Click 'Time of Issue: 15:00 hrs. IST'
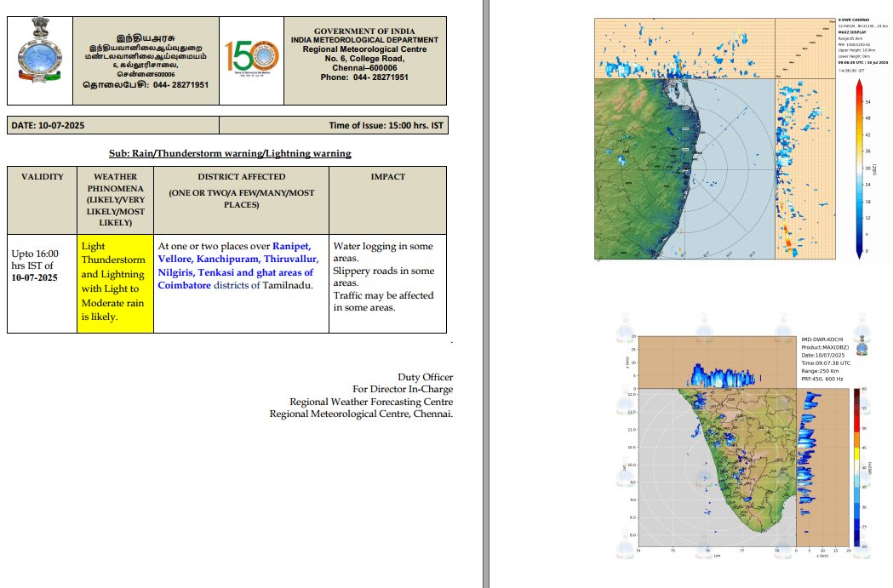893x588 pixels. click(386, 125)
